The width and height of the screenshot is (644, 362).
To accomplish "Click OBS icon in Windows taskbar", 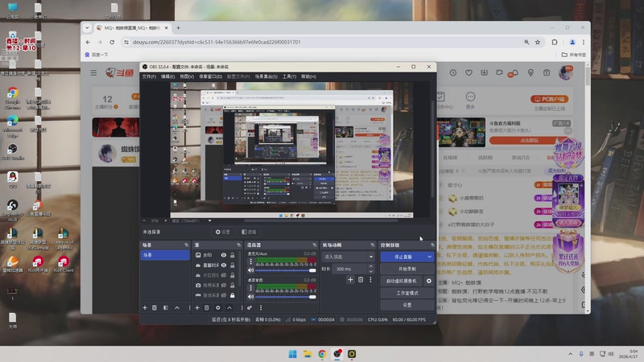I will click(x=337, y=354).
